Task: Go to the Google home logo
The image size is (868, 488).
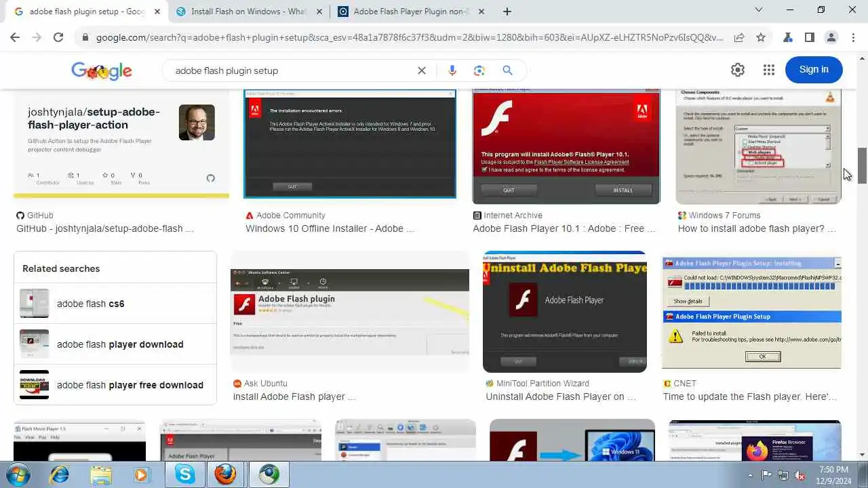Action: coord(102,70)
